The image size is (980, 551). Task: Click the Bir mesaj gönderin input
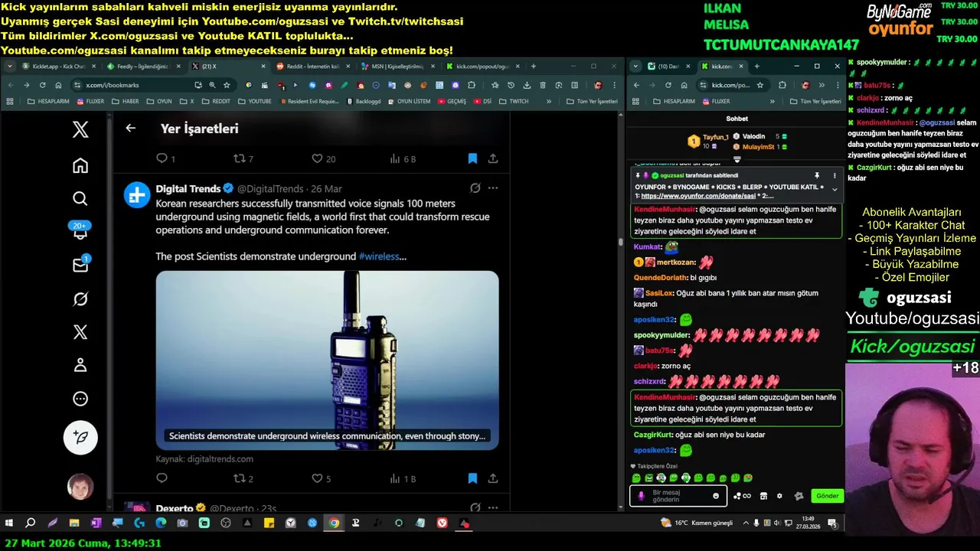coord(678,496)
